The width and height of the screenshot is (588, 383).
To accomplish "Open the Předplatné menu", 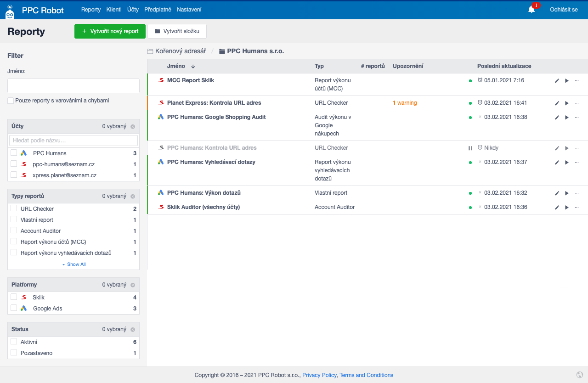I will tap(158, 10).
